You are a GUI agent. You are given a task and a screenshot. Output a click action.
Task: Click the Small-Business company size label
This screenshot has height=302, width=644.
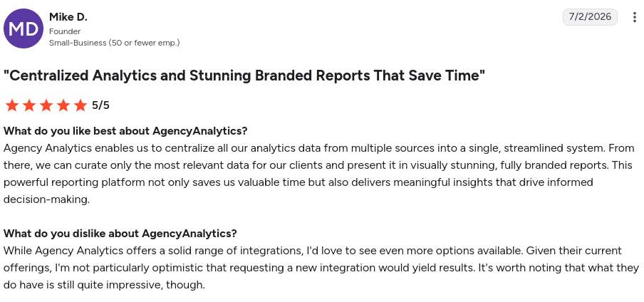tap(114, 43)
